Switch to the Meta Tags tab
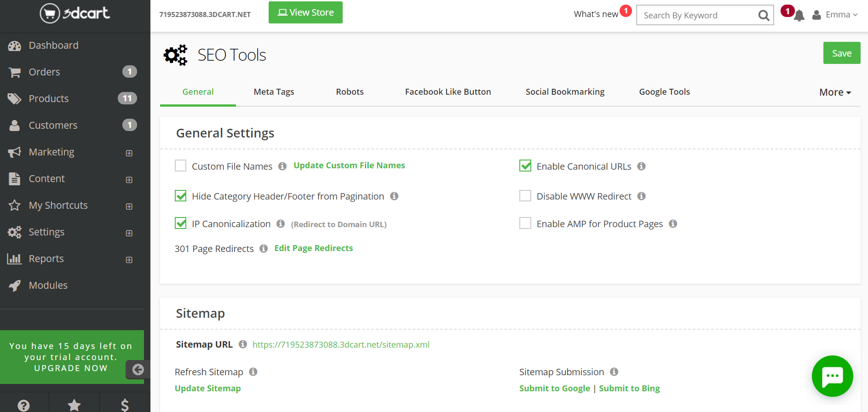This screenshot has width=868, height=412. (274, 92)
